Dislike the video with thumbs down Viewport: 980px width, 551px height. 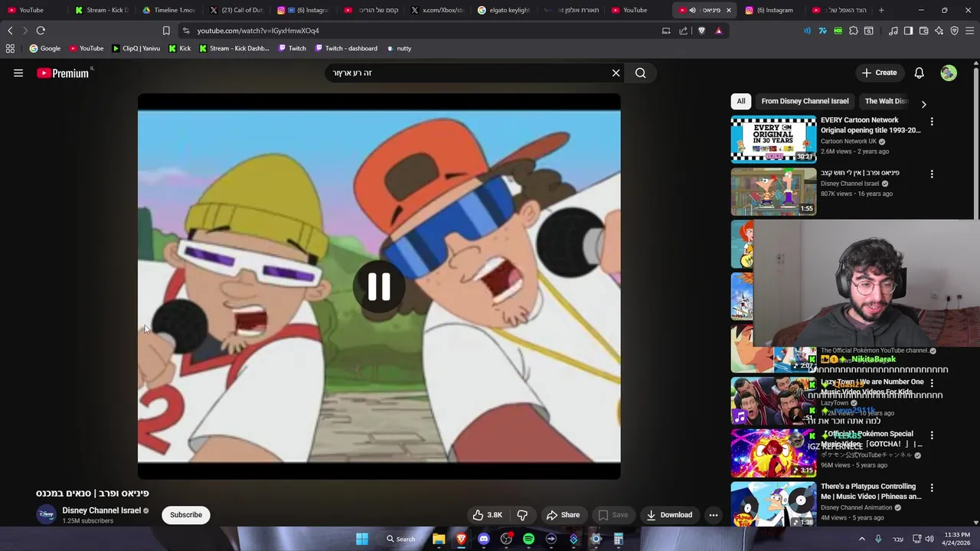(522, 515)
